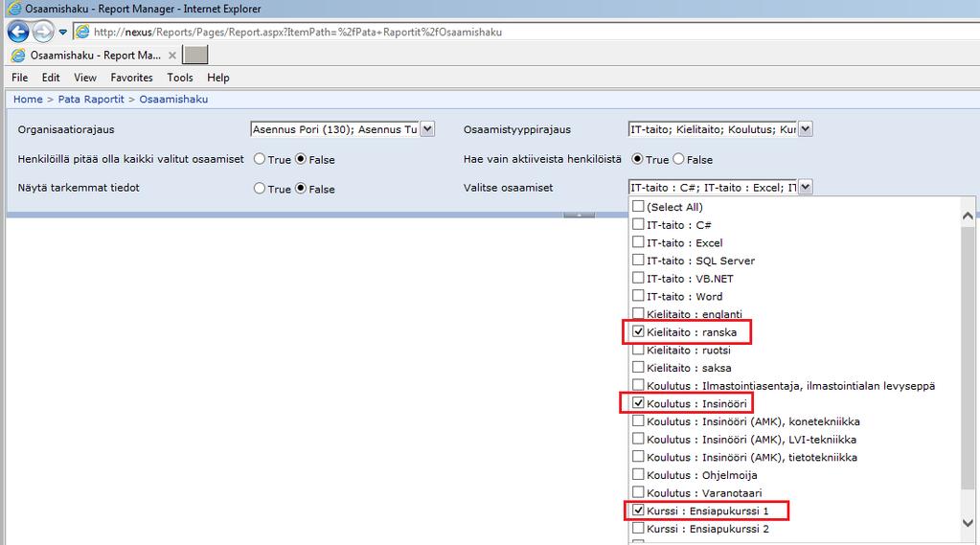Viewport: 980px width, 545px height.
Task: Check the (Select All) checkbox
Action: tap(638, 206)
